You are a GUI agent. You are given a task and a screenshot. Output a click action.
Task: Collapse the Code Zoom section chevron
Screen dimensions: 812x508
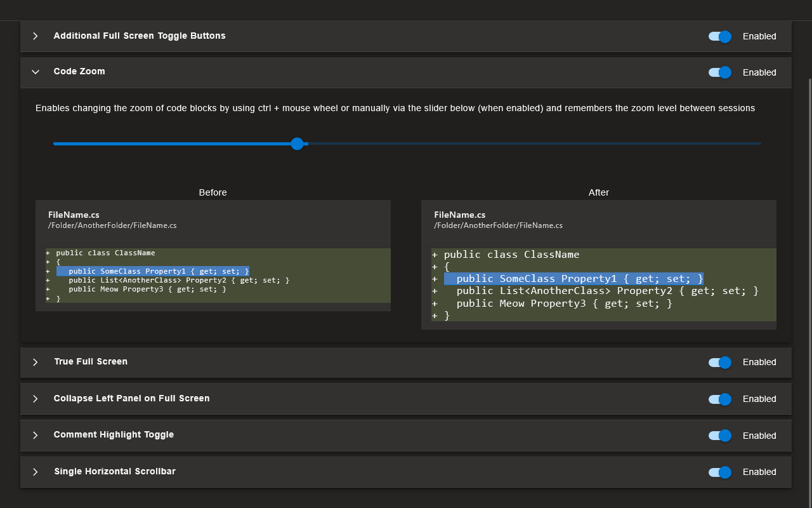point(36,72)
